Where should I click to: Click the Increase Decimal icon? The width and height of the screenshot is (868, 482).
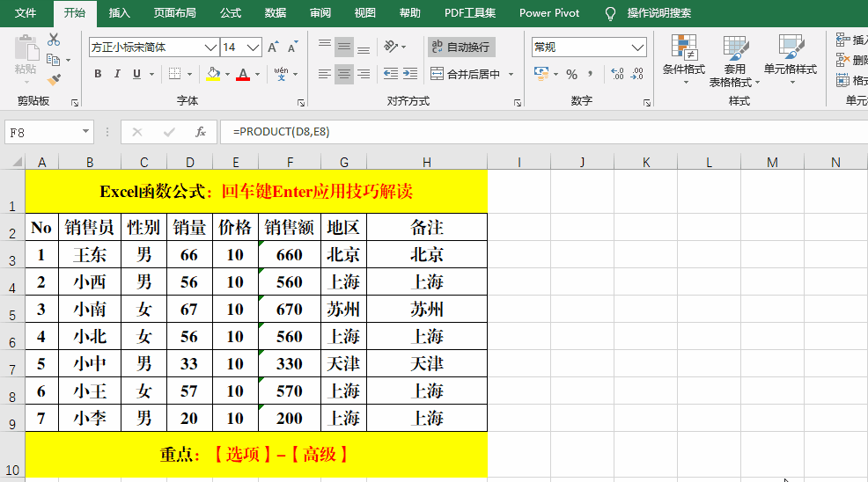(617, 74)
